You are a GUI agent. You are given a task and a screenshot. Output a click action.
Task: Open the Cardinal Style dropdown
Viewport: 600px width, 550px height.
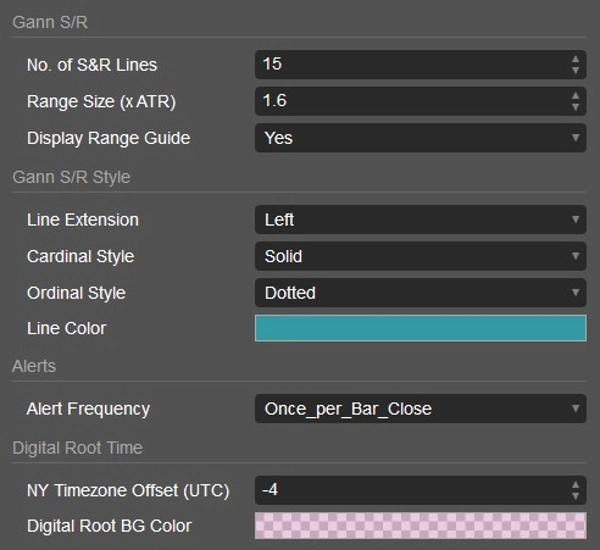[x=420, y=257]
